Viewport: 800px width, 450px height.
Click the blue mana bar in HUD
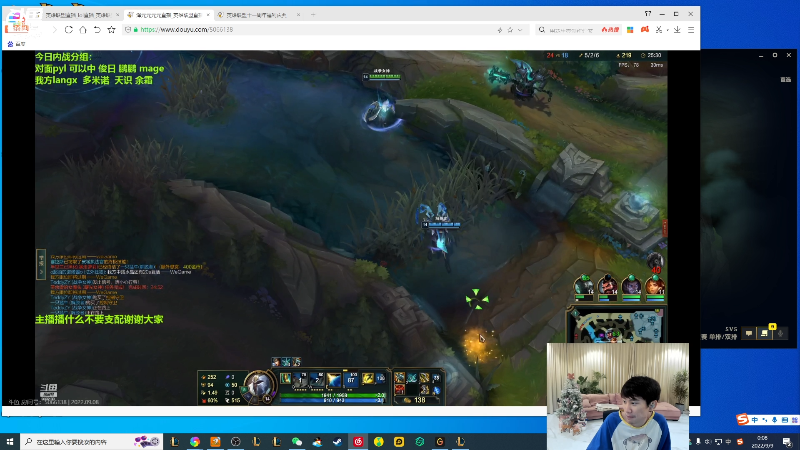click(332, 401)
